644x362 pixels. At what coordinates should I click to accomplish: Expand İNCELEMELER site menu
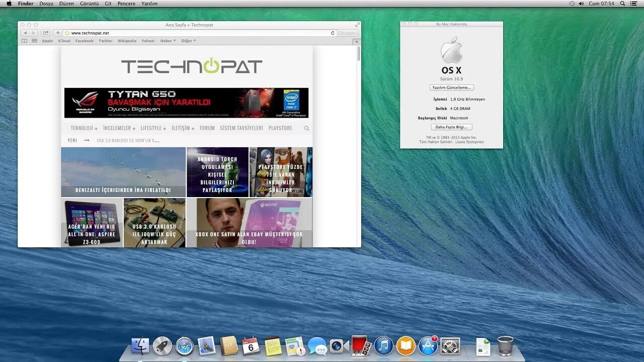119,128
